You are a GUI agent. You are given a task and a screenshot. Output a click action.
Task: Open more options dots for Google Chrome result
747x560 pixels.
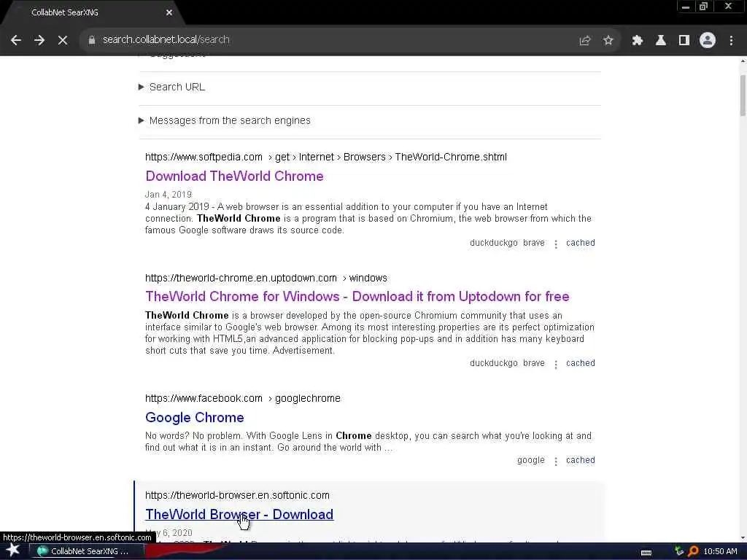click(556, 461)
